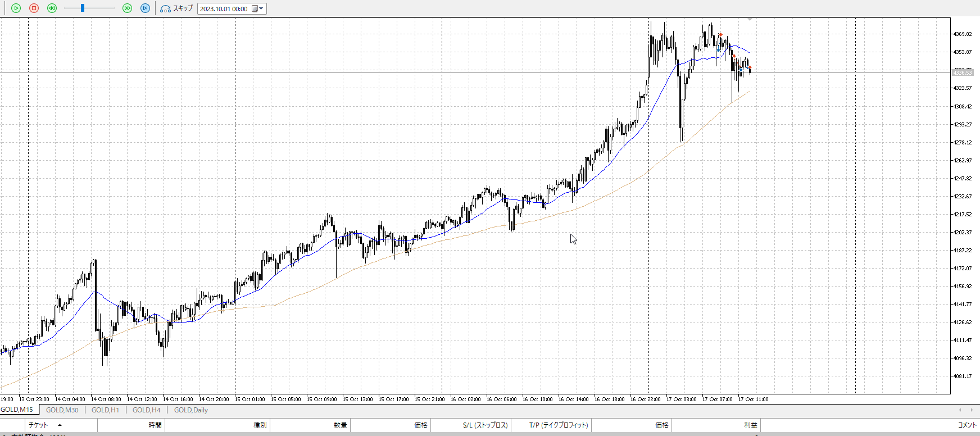Click the gray chart shift triangle marker
The width and height of the screenshot is (980, 436).
[750, 20]
